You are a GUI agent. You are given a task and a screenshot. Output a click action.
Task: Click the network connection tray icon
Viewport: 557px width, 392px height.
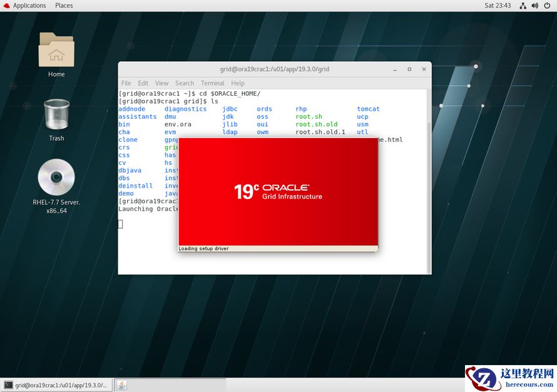(523, 6)
